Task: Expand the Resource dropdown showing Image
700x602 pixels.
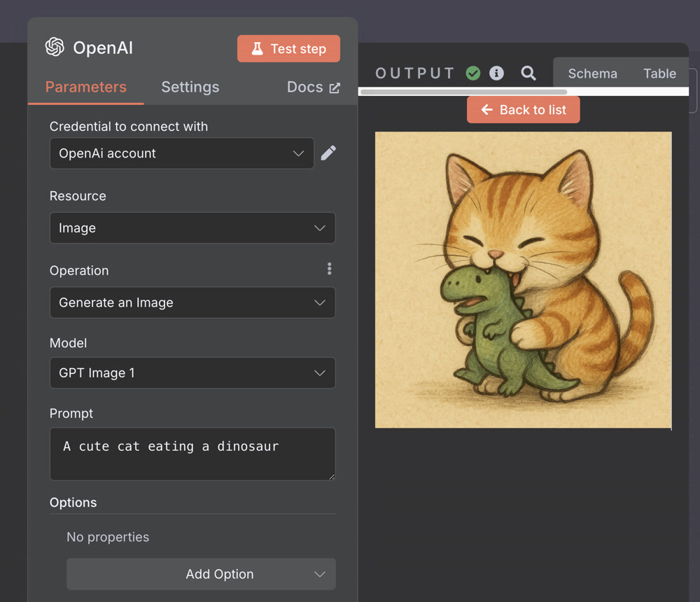Action: point(192,227)
